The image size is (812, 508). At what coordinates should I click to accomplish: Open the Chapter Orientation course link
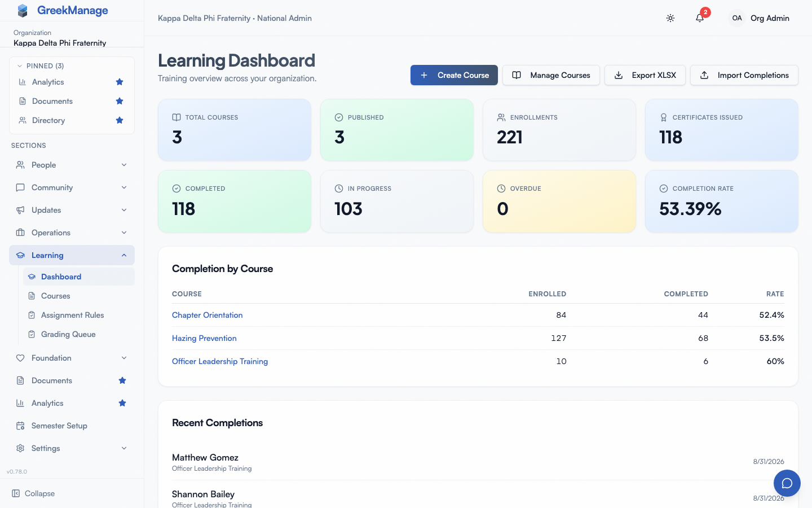[208, 315]
